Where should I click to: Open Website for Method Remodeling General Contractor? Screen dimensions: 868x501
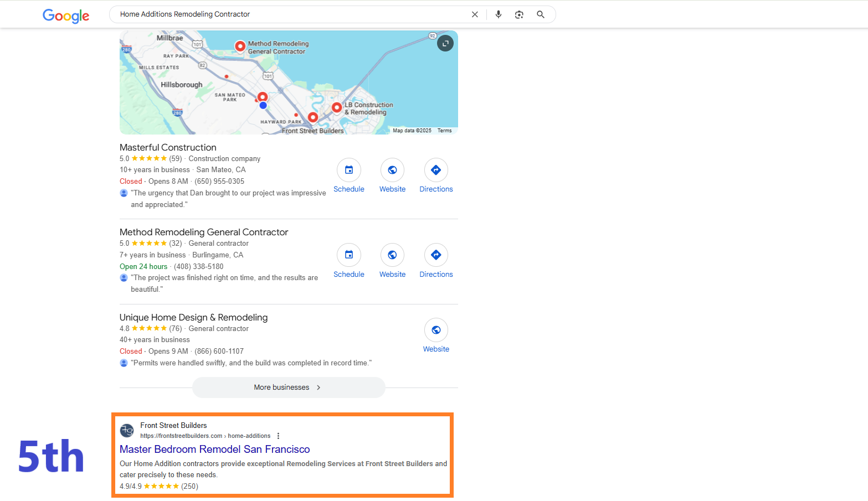tap(392, 261)
